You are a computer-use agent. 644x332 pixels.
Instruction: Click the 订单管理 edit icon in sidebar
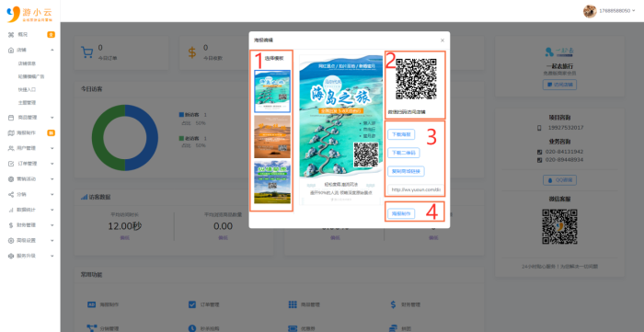[x=11, y=164]
